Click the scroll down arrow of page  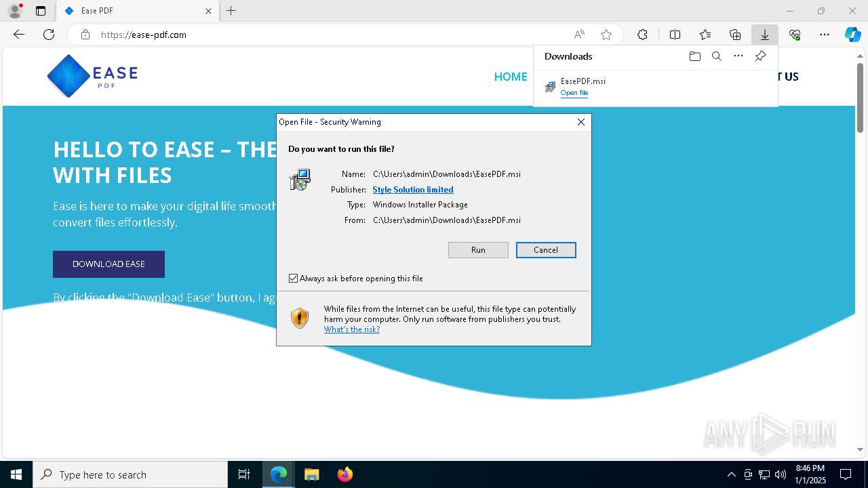(x=860, y=449)
